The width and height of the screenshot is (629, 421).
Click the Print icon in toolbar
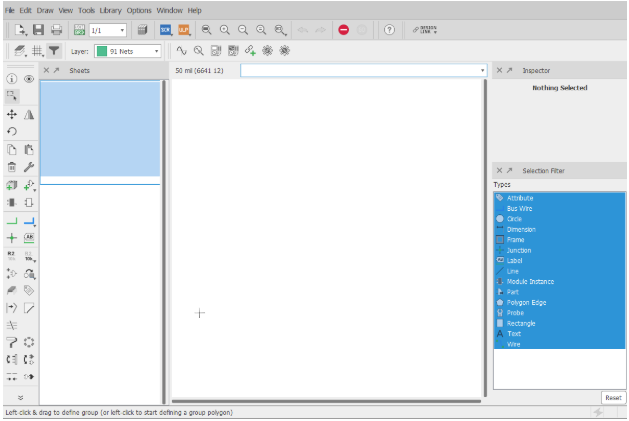tap(57, 30)
